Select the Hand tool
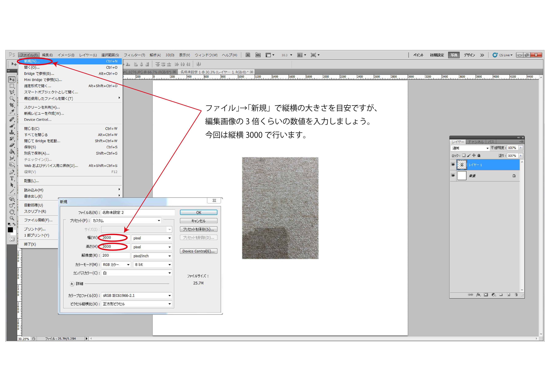 (x=12, y=212)
